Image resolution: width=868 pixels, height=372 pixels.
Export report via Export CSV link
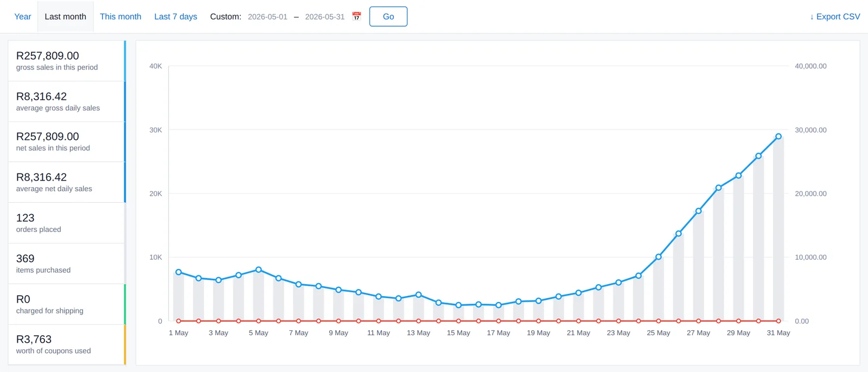pyautogui.click(x=835, y=17)
